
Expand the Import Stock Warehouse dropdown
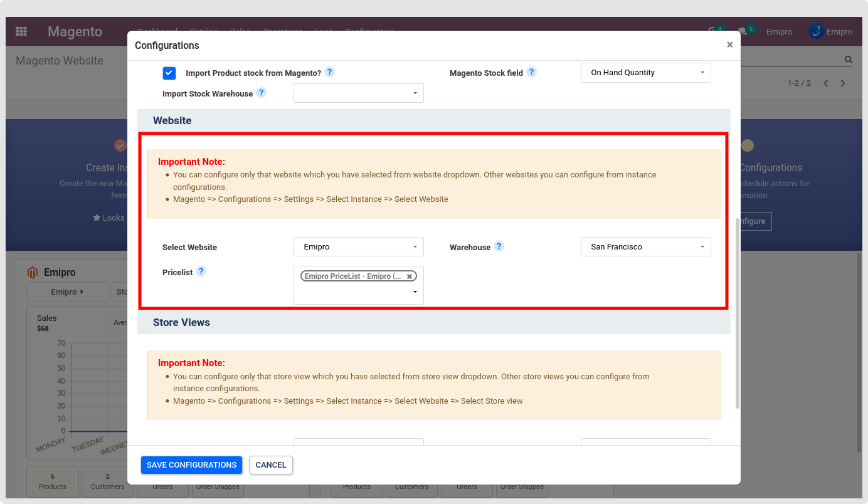pyautogui.click(x=358, y=93)
